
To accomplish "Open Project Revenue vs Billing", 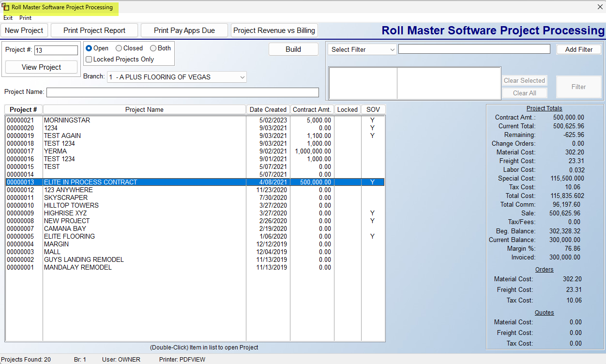I will pyautogui.click(x=274, y=30).
